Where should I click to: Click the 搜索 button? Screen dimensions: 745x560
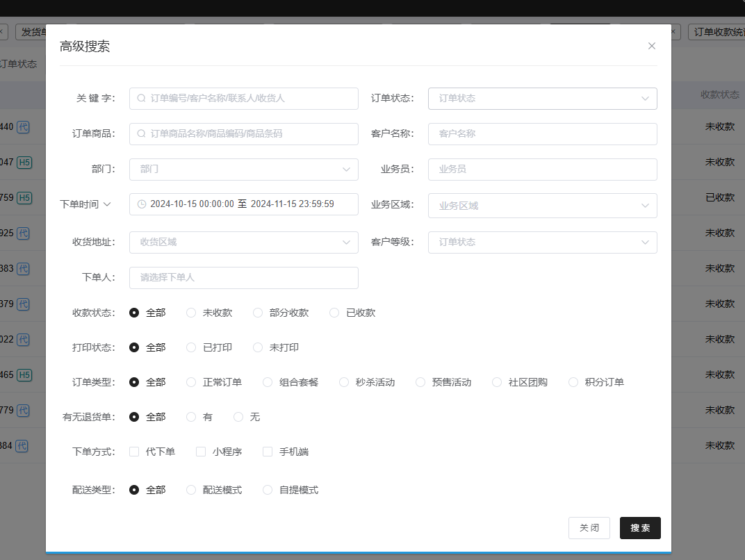coord(639,528)
